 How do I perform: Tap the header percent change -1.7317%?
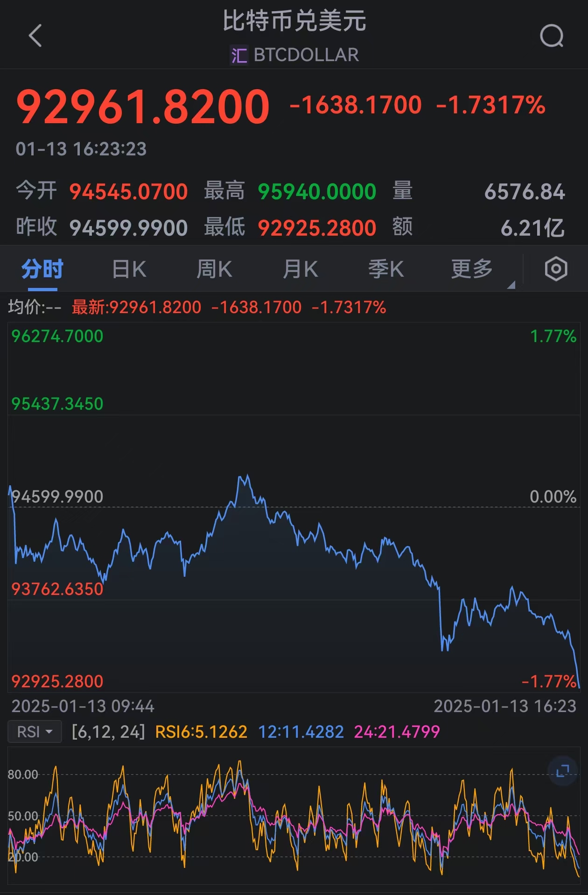tap(490, 105)
